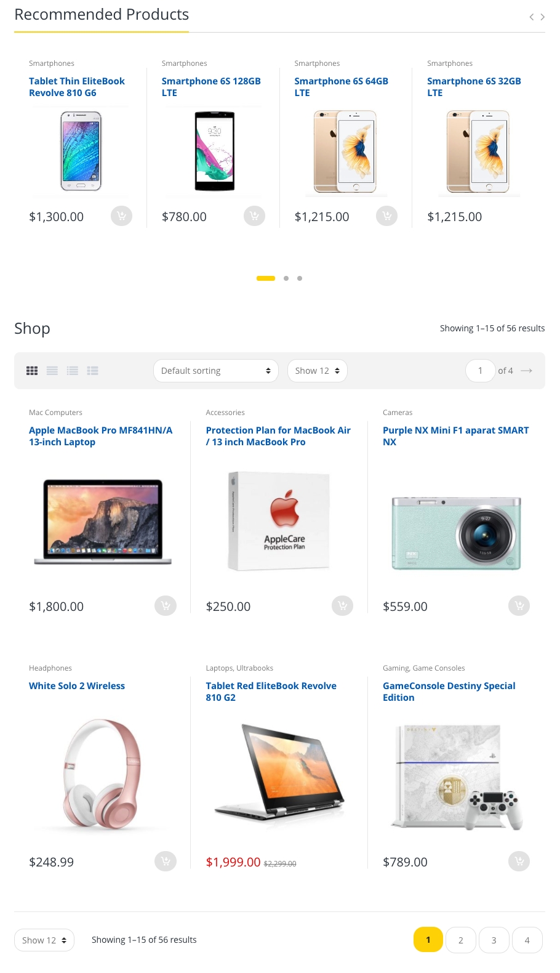This screenshot has width=560, height=973.
Task: Click the page number input field
Action: click(x=481, y=371)
